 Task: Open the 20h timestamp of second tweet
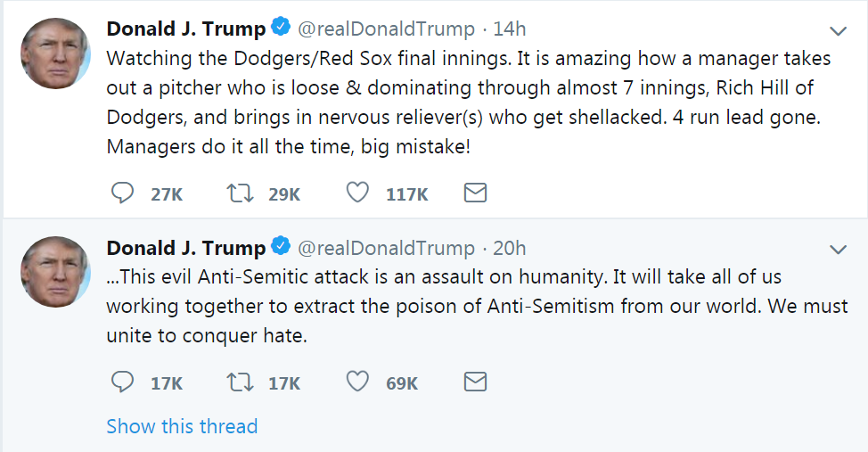tap(510, 247)
